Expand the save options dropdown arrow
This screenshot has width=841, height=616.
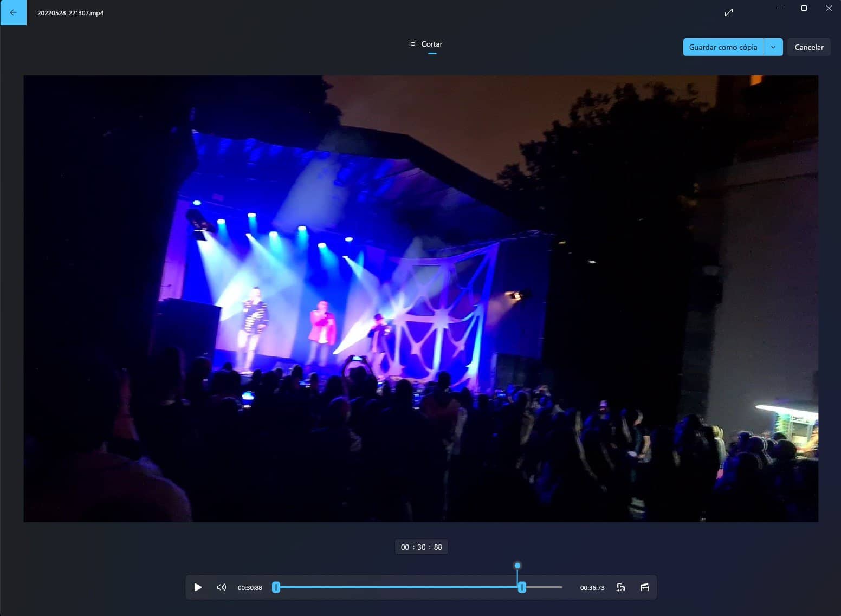pyautogui.click(x=773, y=47)
